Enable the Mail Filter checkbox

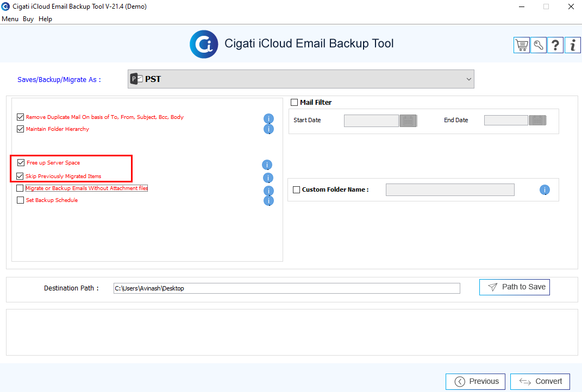click(x=295, y=103)
